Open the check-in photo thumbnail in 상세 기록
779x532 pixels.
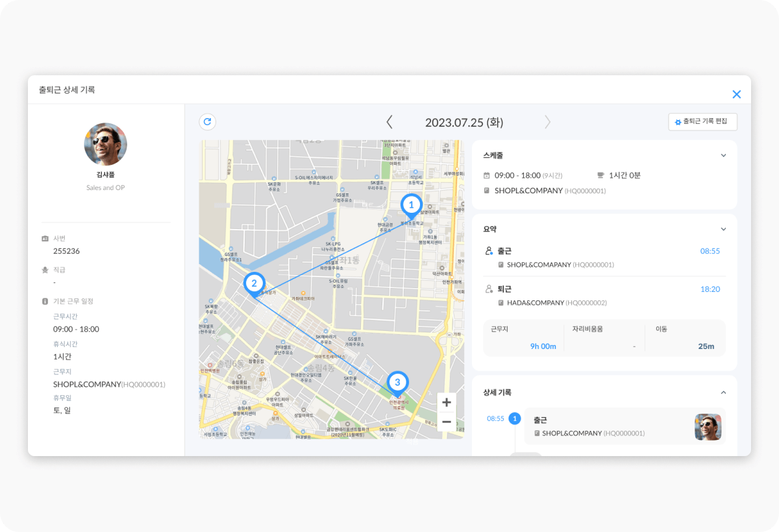[x=708, y=427]
